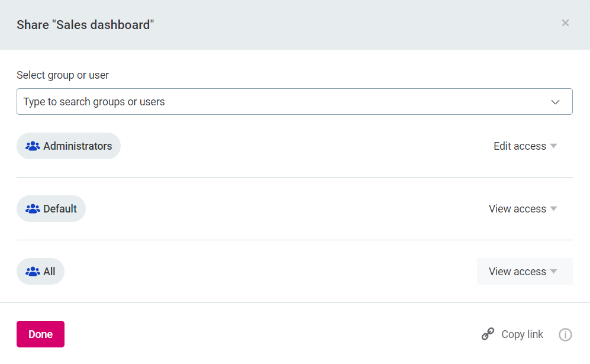Open the Edit access dropdown for Administrators
This screenshot has width=590, height=364.
[524, 146]
